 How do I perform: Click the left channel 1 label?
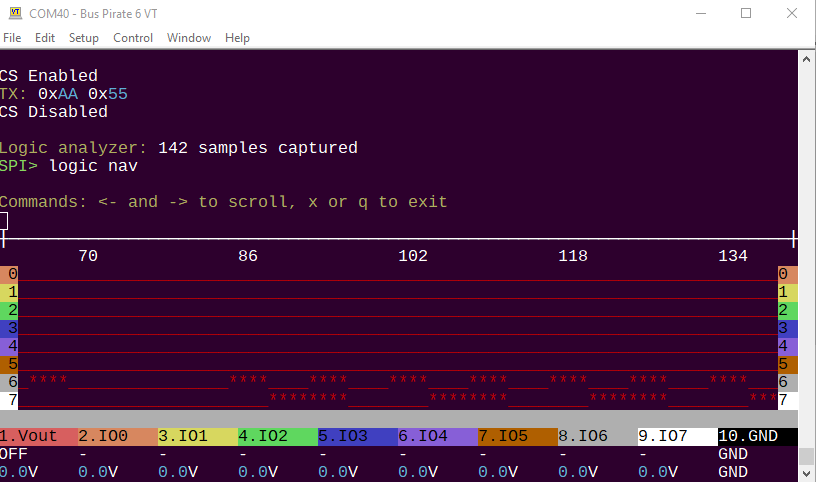pyautogui.click(x=9, y=292)
